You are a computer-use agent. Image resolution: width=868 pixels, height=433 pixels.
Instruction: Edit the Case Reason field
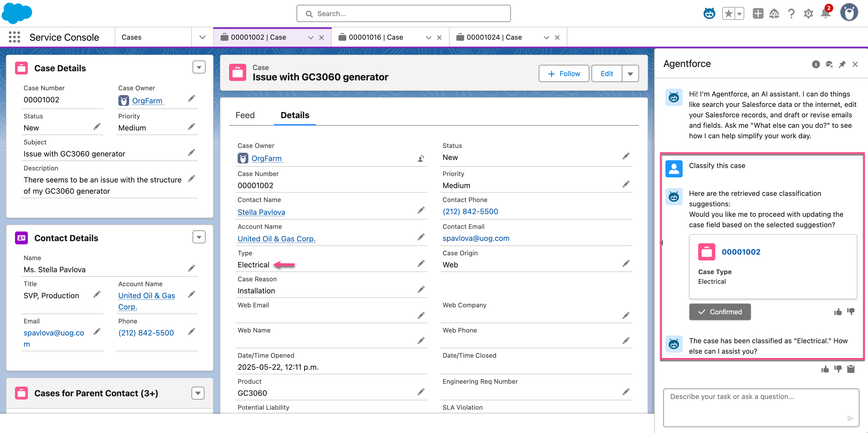[421, 289]
